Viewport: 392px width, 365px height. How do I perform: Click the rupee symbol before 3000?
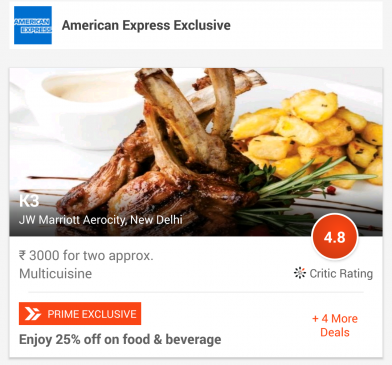point(22,256)
